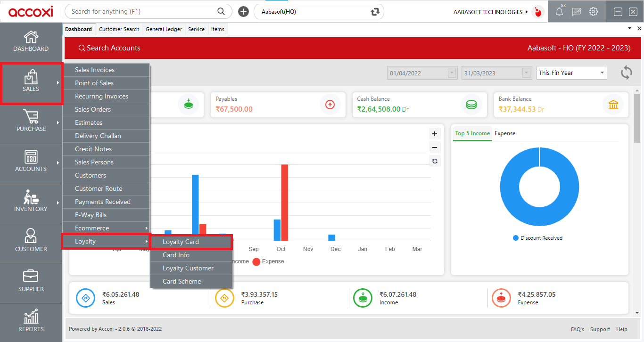Switch to the General Ledger tab
The width and height of the screenshot is (644, 342).
(164, 29)
